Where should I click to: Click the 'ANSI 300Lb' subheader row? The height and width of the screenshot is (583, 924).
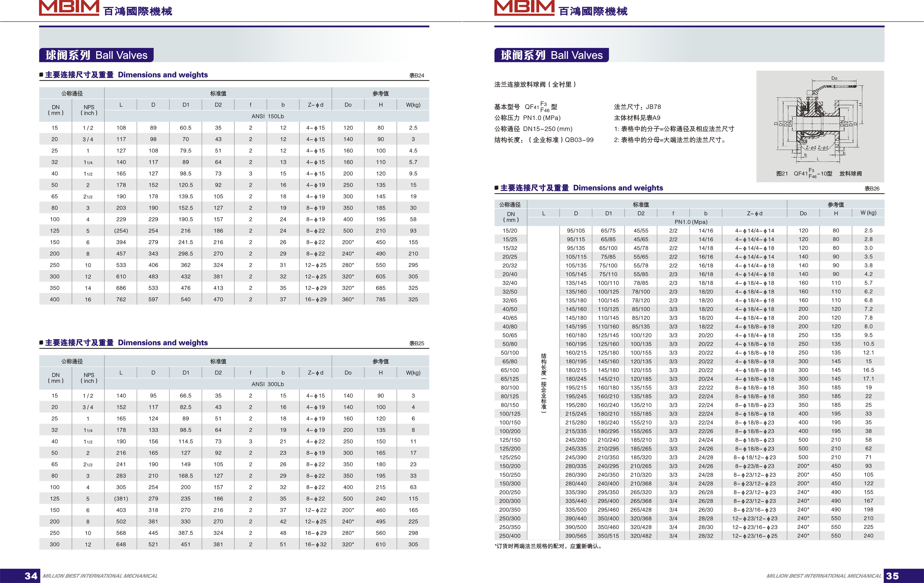pos(267,384)
